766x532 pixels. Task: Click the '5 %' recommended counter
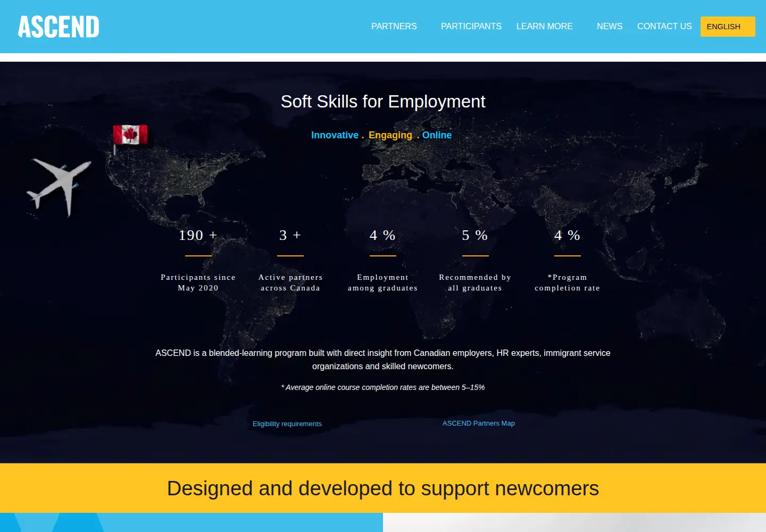(x=475, y=235)
